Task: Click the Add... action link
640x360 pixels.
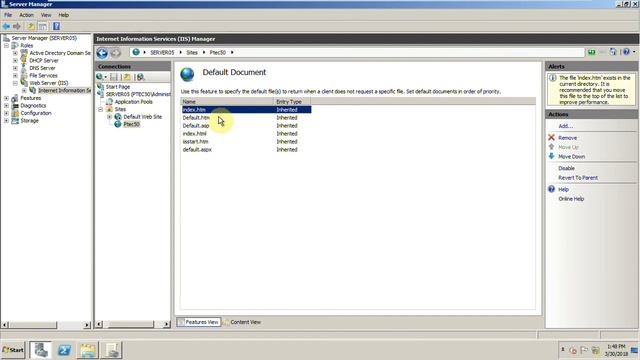Action: pyautogui.click(x=566, y=126)
